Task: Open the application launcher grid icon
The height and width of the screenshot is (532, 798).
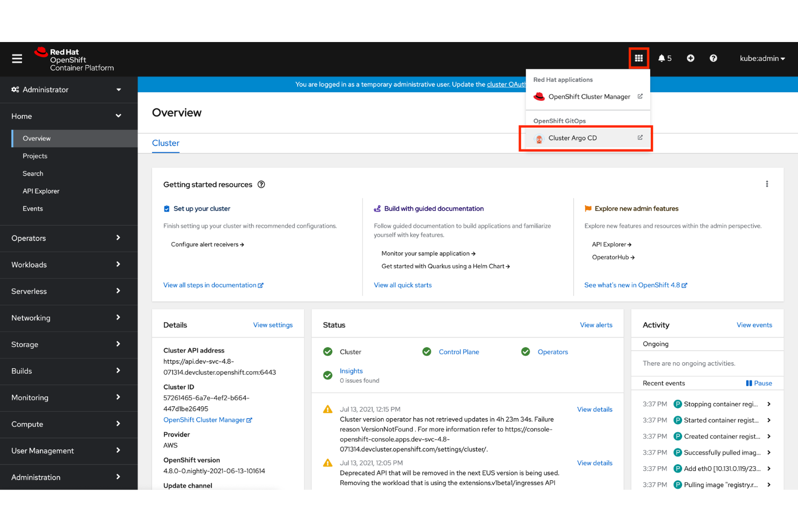Action: [x=638, y=58]
